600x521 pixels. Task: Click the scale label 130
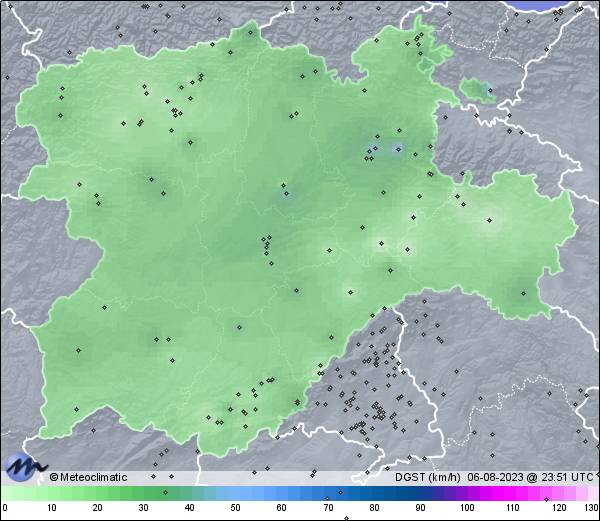[592, 508]
